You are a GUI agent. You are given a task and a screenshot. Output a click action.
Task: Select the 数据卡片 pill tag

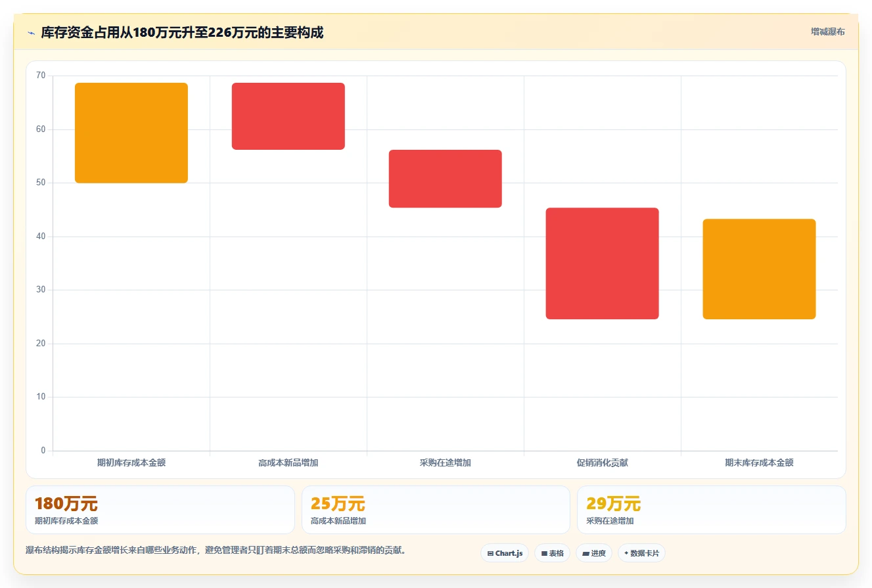[641, 553]
